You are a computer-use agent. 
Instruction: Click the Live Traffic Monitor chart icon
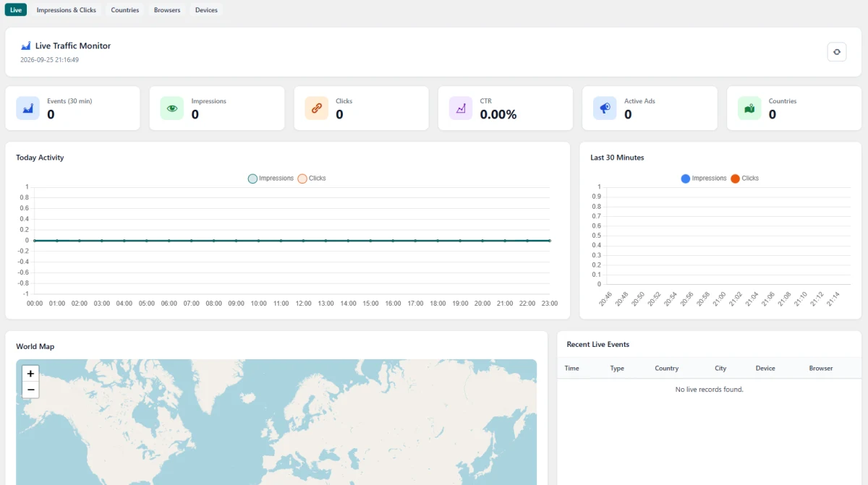point(26,46)
